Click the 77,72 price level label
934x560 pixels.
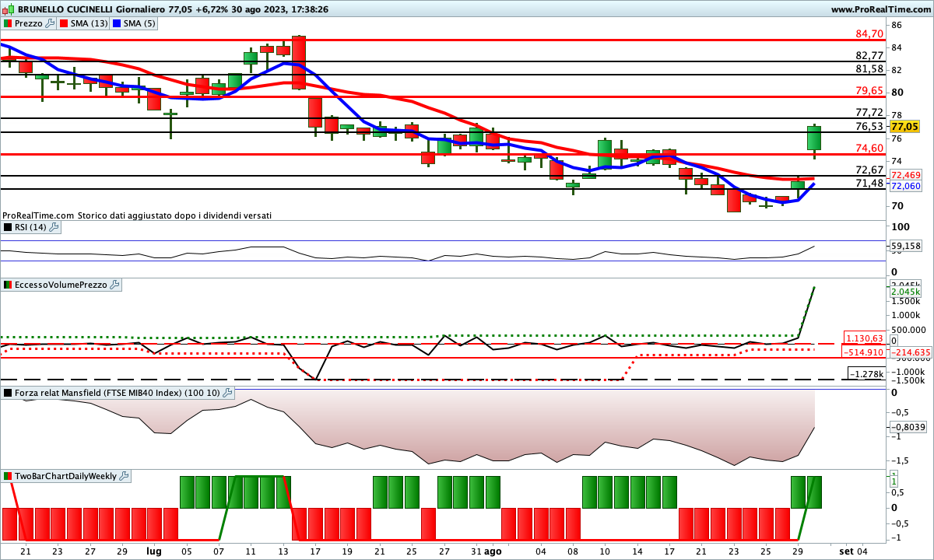pos(869,112)
